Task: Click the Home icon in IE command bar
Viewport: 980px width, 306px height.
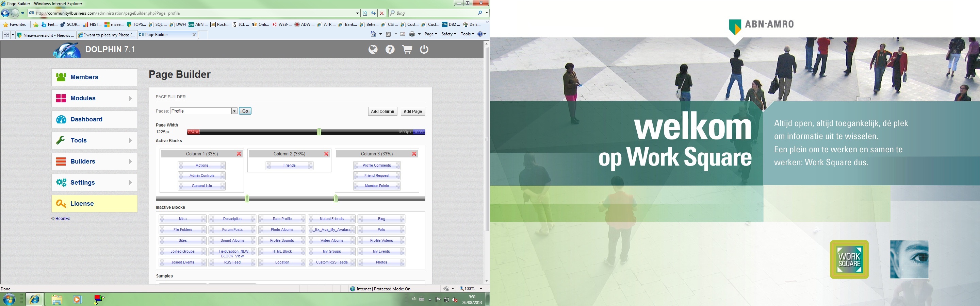Action: coord(373,34)
